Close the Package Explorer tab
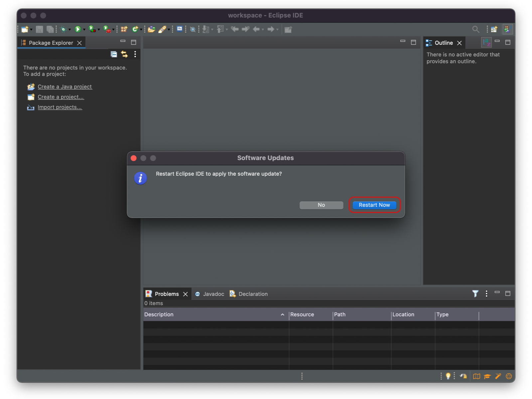Screen dimensions: 532x399 pos(79,43)
